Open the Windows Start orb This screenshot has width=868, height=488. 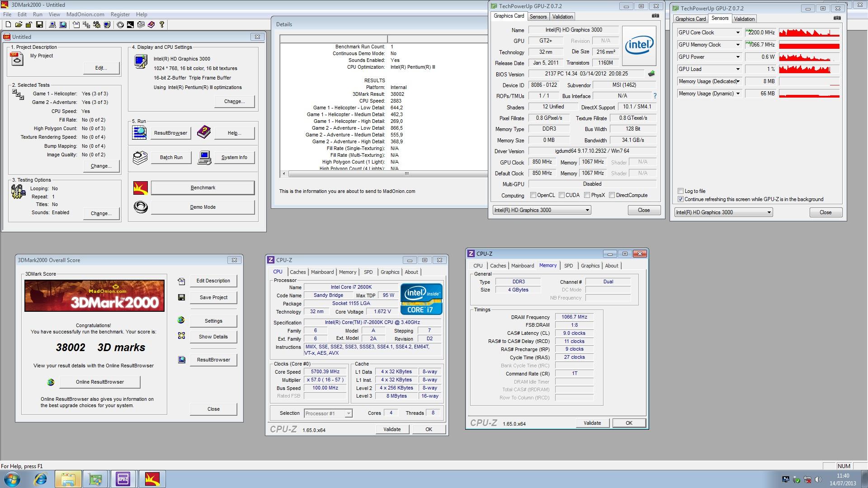[x=12, y=479]
